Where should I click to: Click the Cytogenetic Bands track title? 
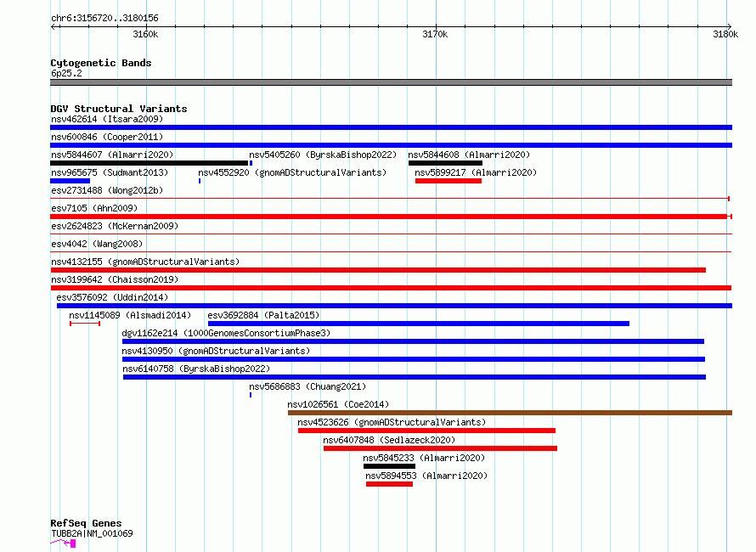[x=101, y=63]
